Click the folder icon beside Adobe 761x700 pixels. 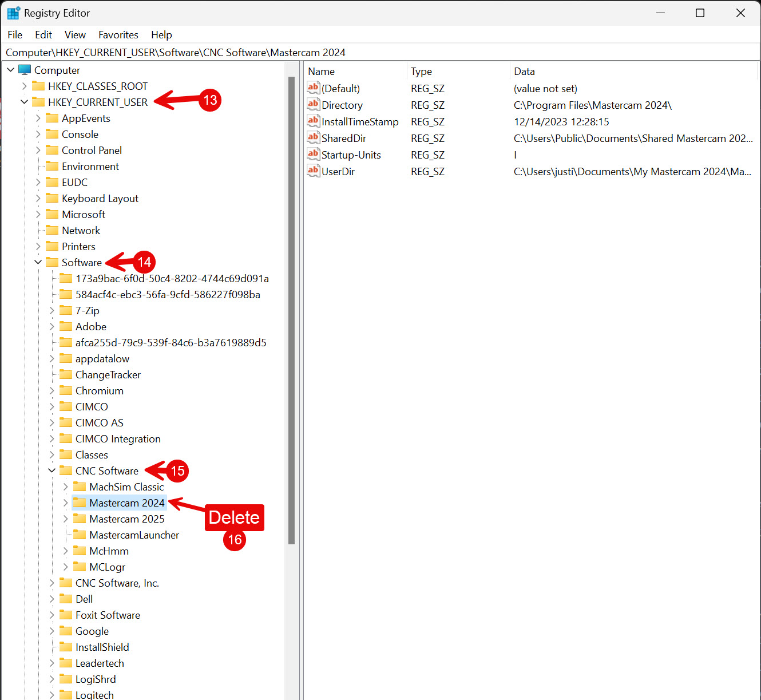[66, 326]
